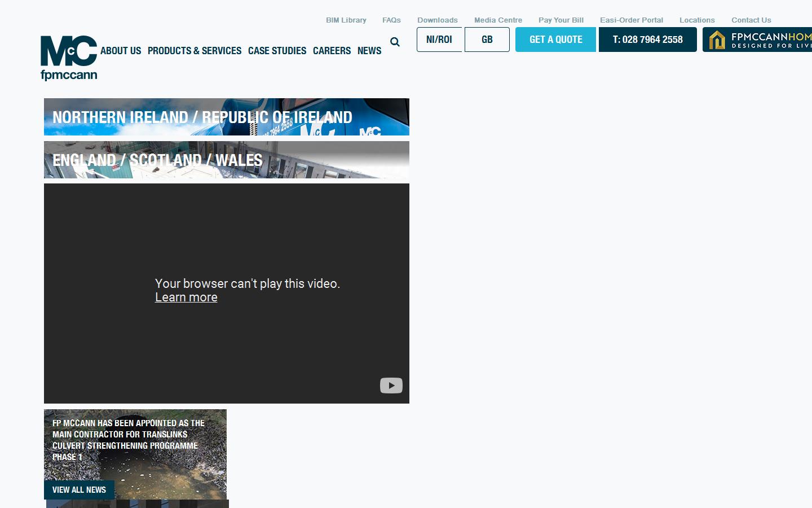Go to Pay Your Bill
Image resolution: width=812 pixels, height=508 pixels.
(x=561, y=20)
